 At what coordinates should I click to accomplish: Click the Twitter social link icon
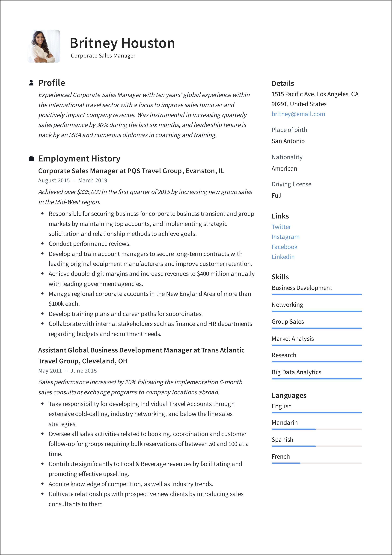[x=280, y=225]
